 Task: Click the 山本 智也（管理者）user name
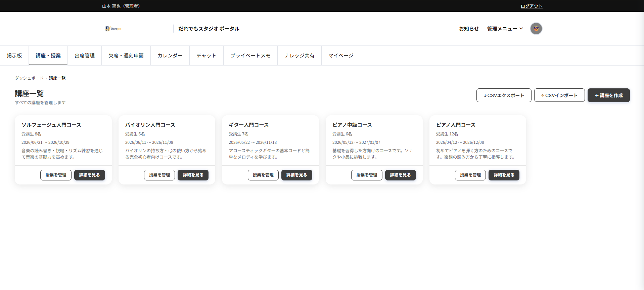tap(121, 6)
